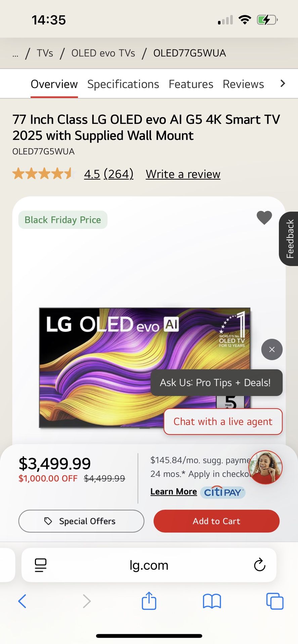Screen dimensions: 298x644
Task: Show all open Safari tabs
Action: [x=274, y=601]
